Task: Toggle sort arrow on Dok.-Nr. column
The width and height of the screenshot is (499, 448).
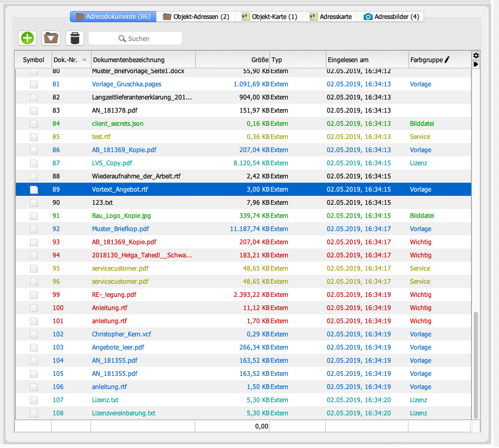Action: point(84,59)
